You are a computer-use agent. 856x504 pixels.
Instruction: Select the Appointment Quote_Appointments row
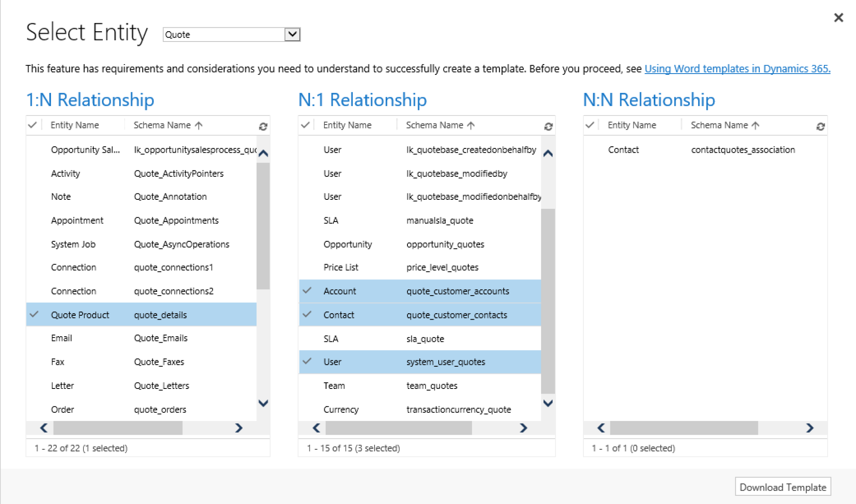coord(141,220)
